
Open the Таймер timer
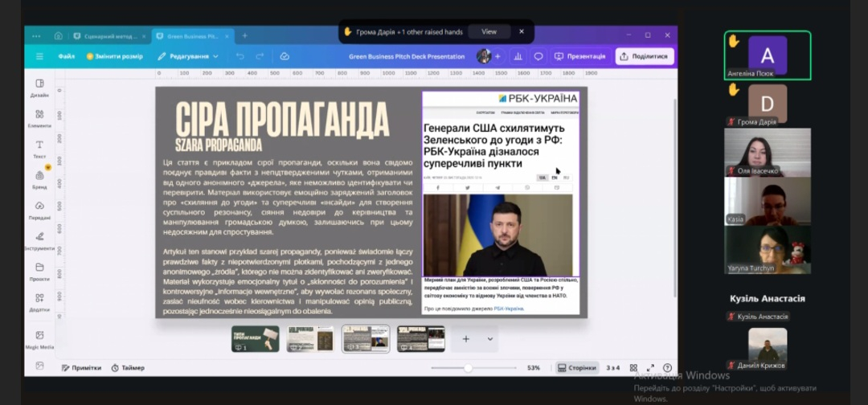tap(128, 368)
